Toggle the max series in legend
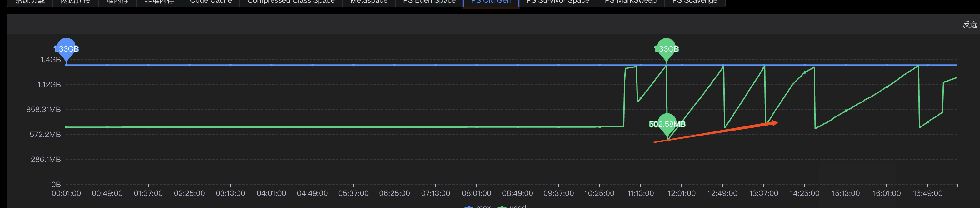The width and height of the screenshot is (980, 208). 477,206
